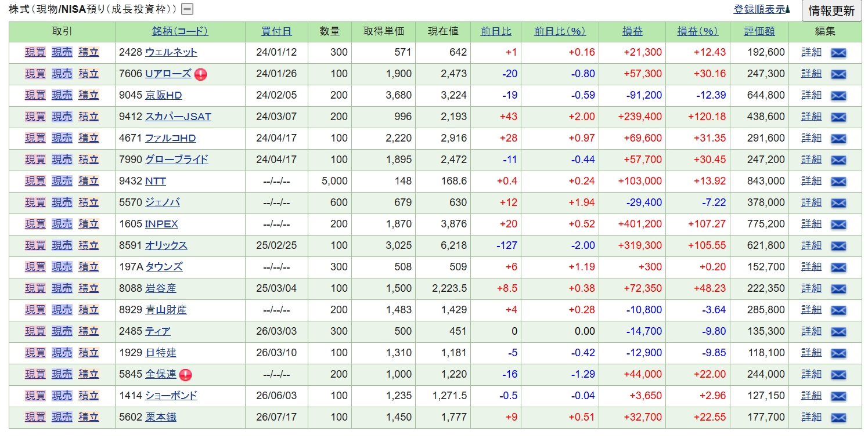Click the red alert icon beside 全保連

pyautogui.click(x=185, y=375)
